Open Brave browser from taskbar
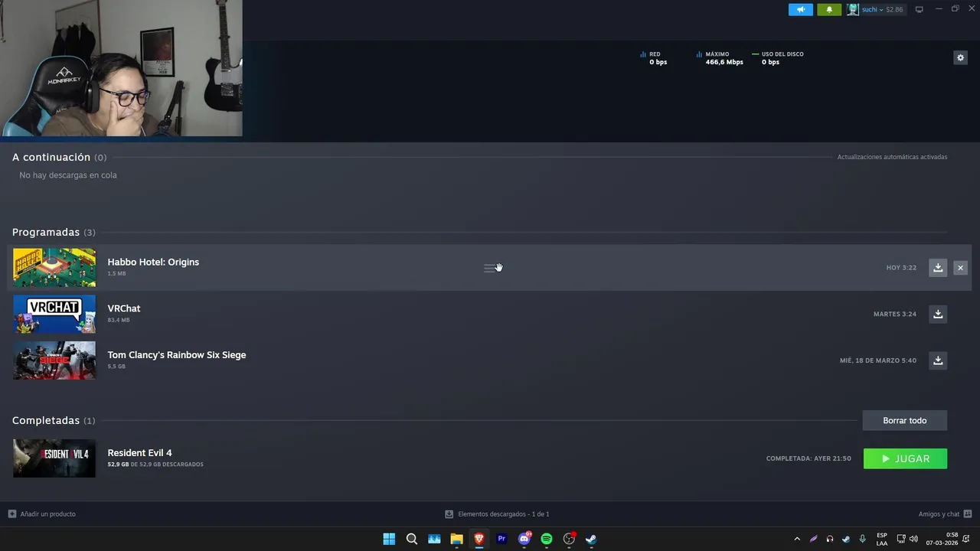 [x=479, y=539]
